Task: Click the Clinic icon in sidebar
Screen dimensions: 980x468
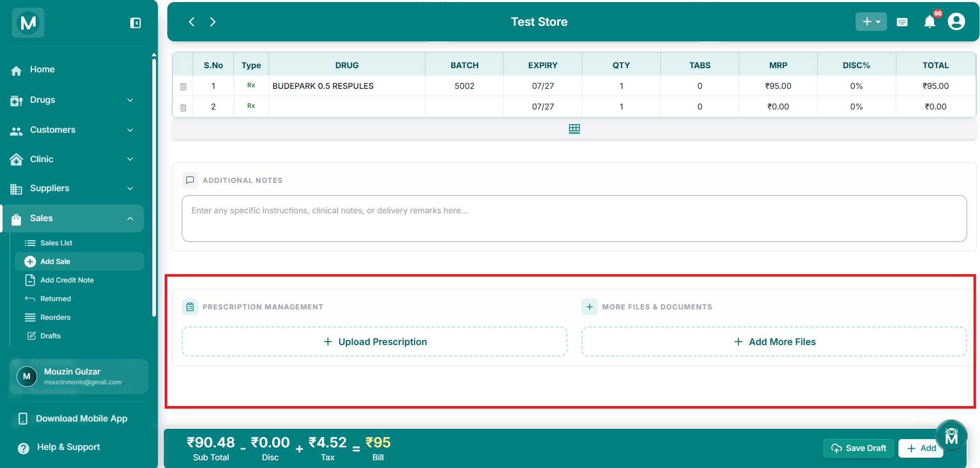Action: [17, 160]
